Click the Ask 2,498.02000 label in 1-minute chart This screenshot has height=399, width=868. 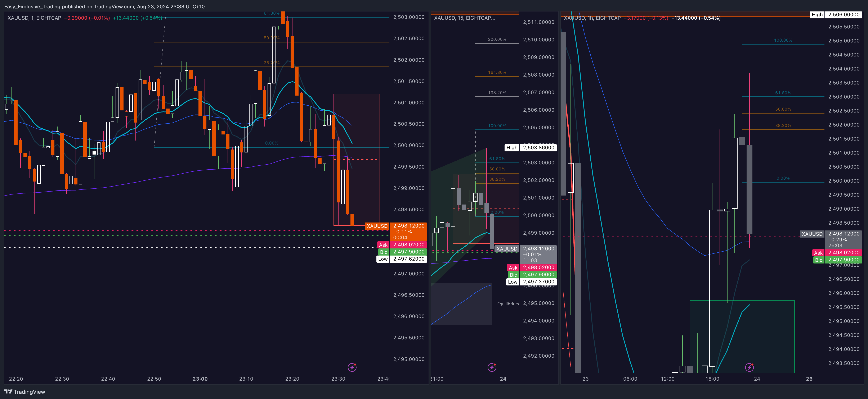[x=402, y=245]
